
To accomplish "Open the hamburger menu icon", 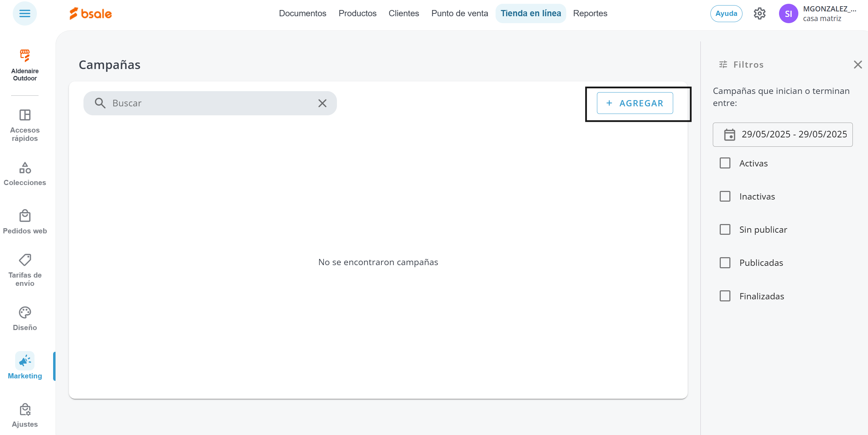I will tap(24, 13).
